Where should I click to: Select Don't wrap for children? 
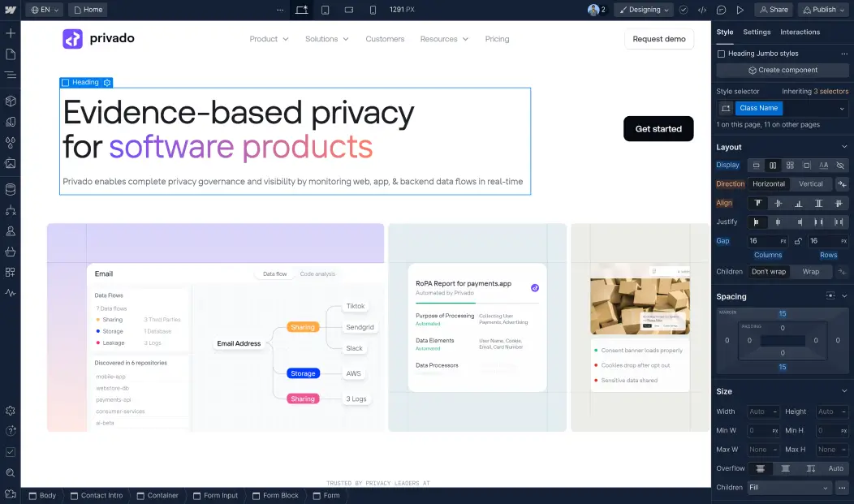coord(769,272)
